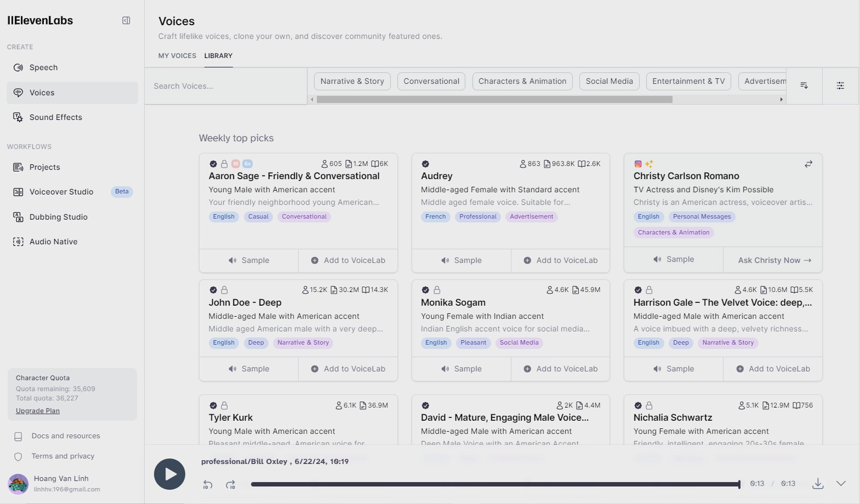Click the Instagram icon on Christy card
This screenshot has width=860, height=504.
(638, 164)
